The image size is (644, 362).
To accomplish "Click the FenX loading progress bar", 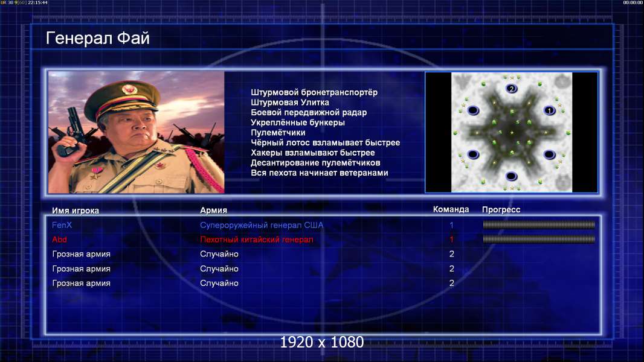I will coord(539,224).
